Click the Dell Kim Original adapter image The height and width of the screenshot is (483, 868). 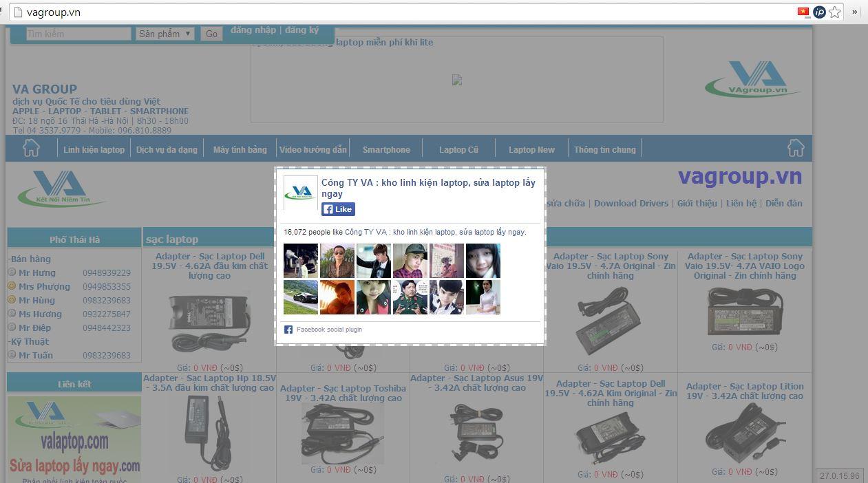[x=611, y=438]
